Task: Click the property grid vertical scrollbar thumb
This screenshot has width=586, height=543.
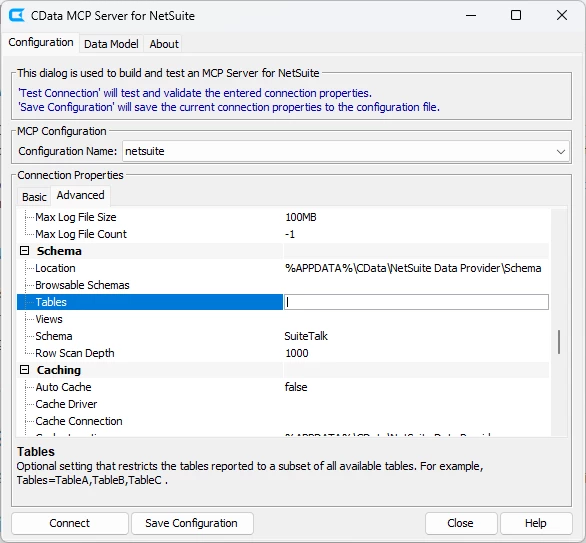Action: point(559,342)
